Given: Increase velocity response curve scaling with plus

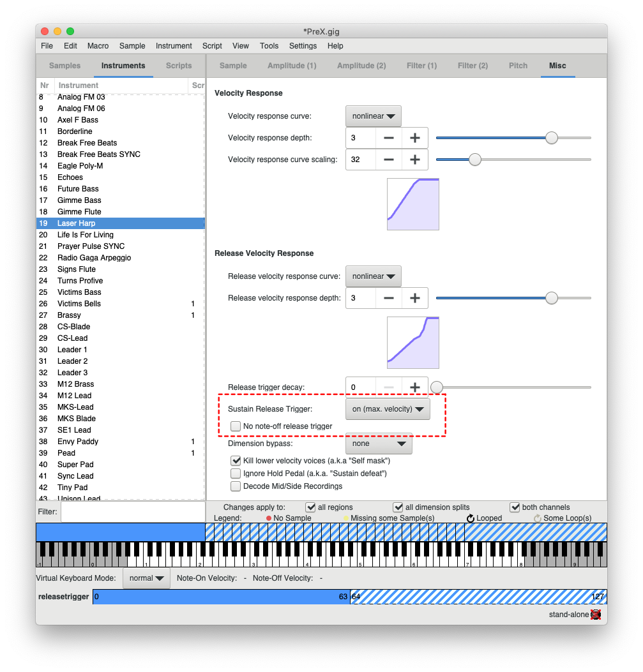Looking at the screenshot, I should click(x=414, y=160).
